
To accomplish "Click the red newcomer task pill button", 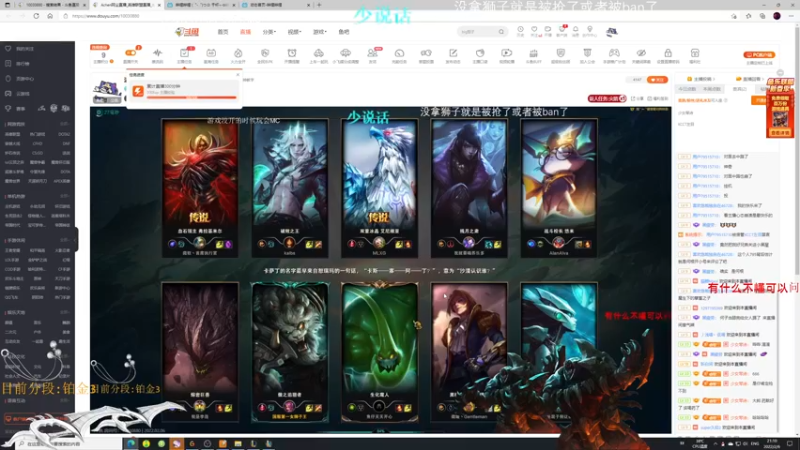I will pyautogui.click(x=607, y=98).
